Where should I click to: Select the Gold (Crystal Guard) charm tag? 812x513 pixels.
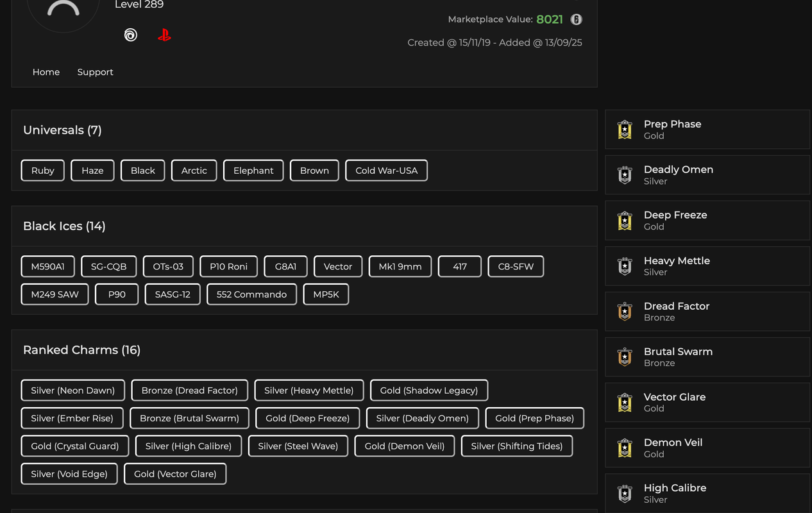[75, 446]
